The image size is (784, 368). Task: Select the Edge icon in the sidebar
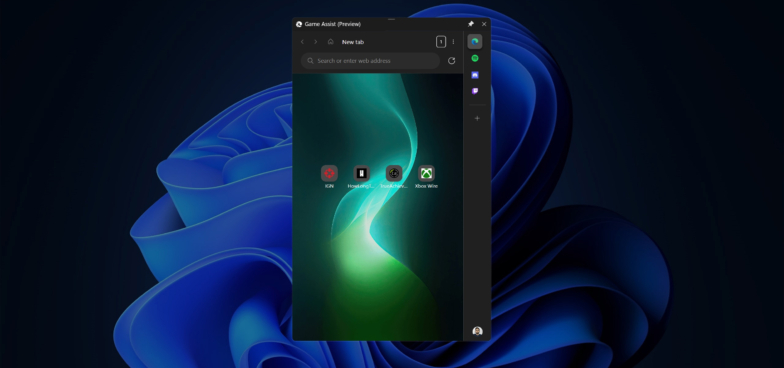click(x=475, y=42)
